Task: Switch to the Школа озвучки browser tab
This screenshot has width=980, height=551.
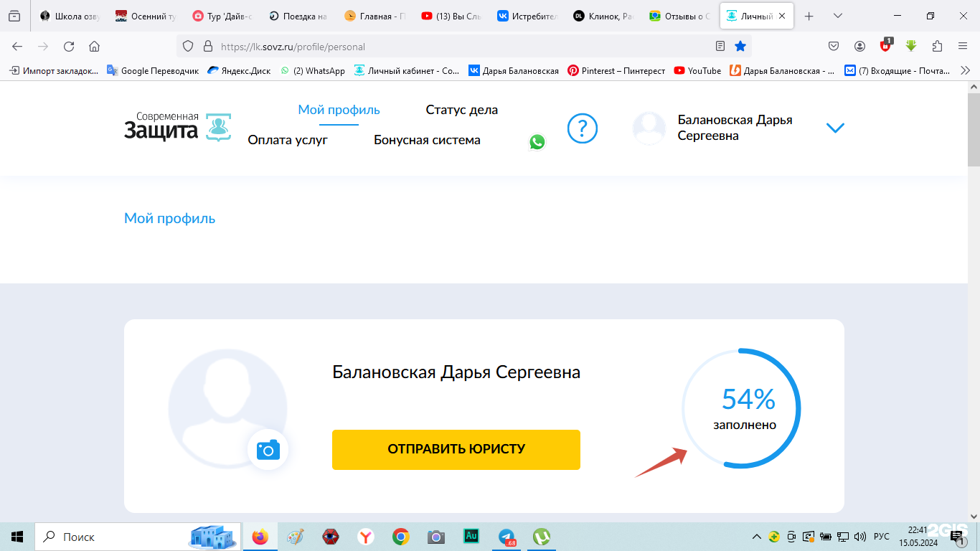Action: 70,16
